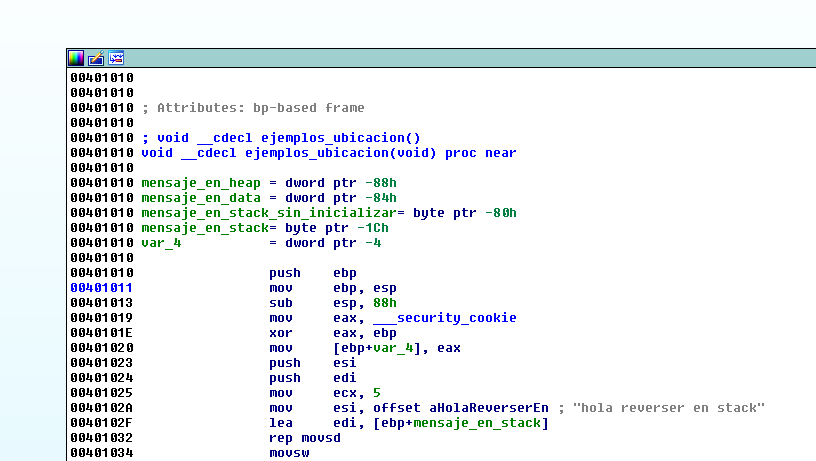
Task: Click the aHolaReverserEn offset reference
Action: point(477,408)
